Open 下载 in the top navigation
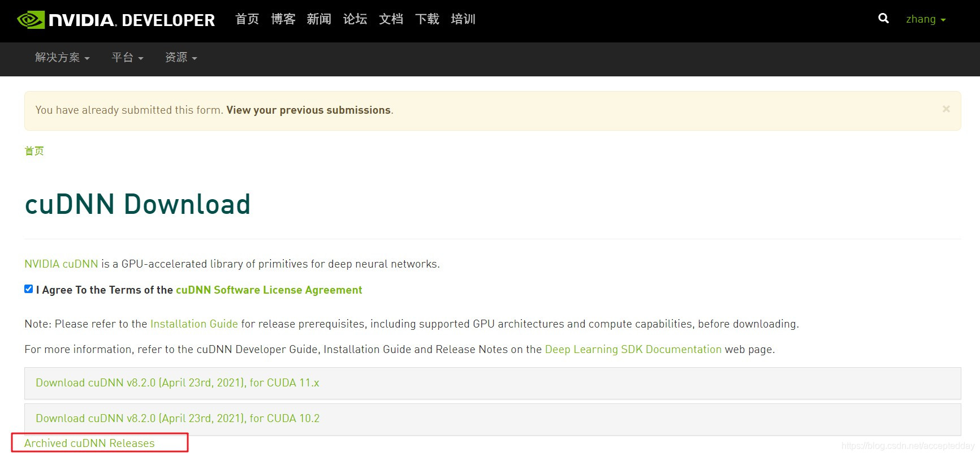The width and height of the screenshot is (980, 456). pos(427,19)
